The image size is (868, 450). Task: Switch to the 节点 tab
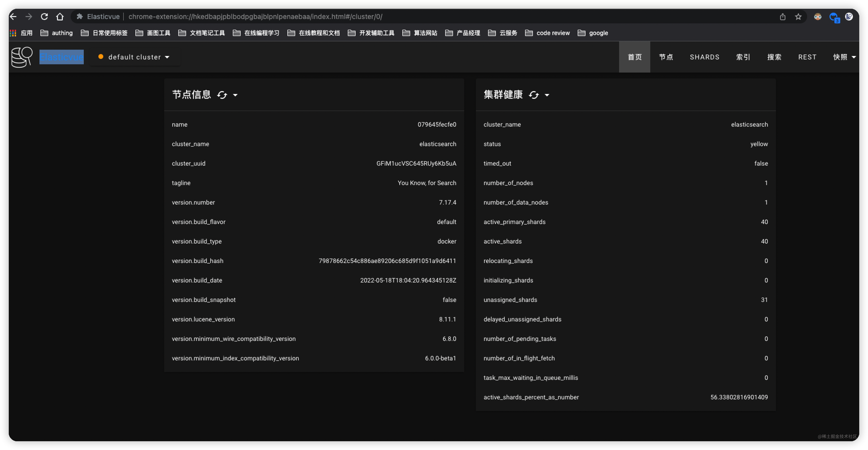coord(666,57)
